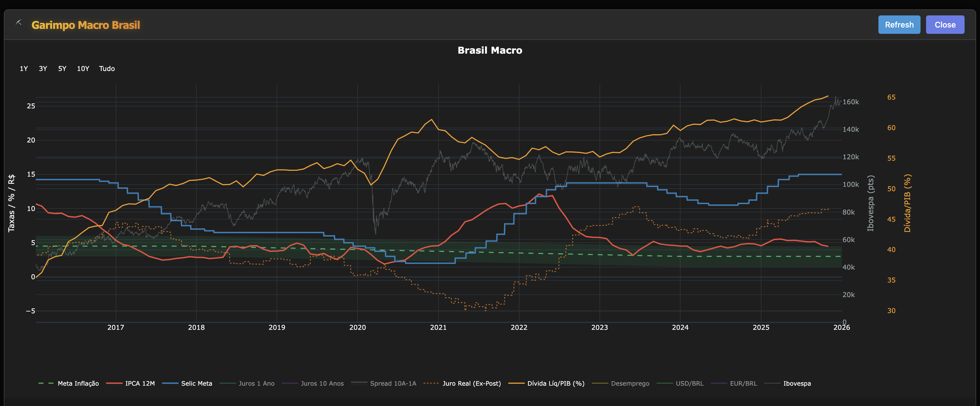Show the USD/BRL series

[689, 383]
